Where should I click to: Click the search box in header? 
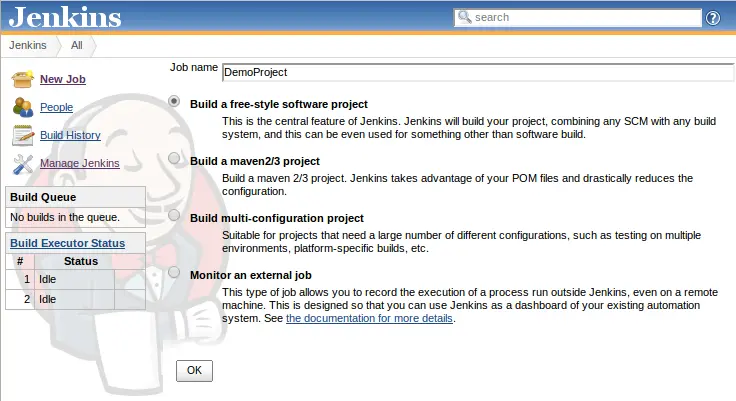pos(577,17)
